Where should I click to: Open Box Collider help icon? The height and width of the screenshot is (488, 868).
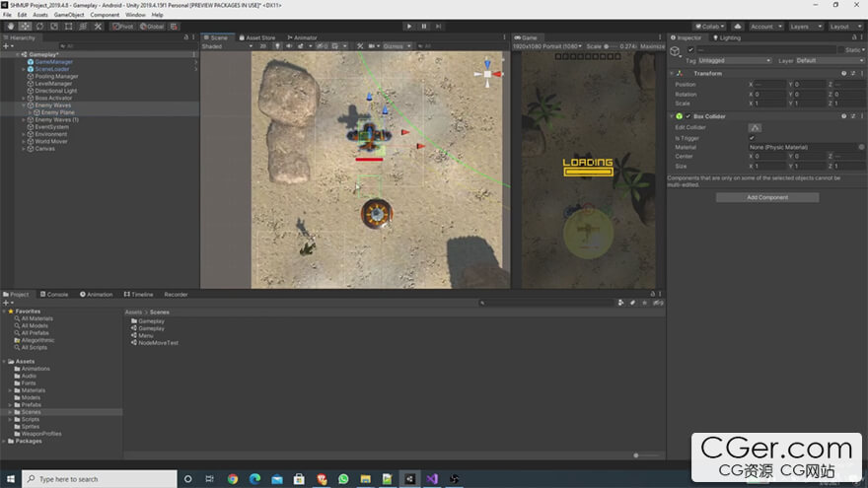tap(843, 116)
